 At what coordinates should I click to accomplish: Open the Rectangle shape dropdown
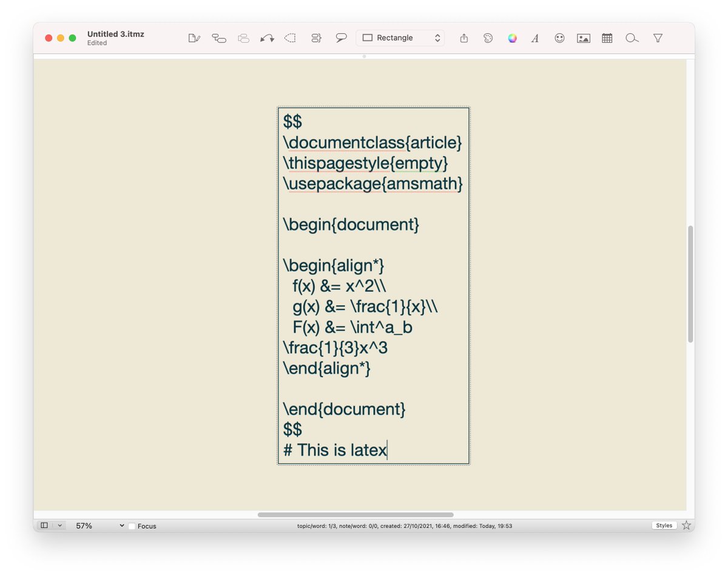(400, 38)
